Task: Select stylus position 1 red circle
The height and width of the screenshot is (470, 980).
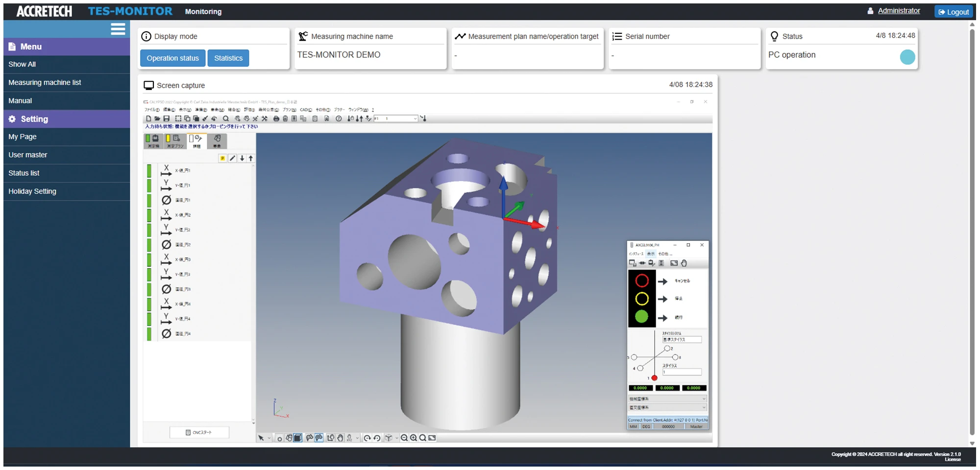Action: click(x=654, y=378)
